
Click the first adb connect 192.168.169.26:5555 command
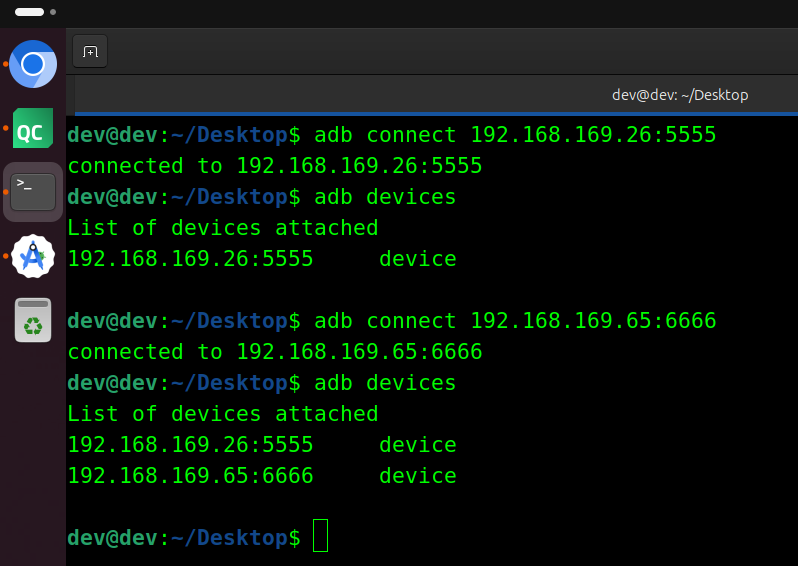click(515, 135)
